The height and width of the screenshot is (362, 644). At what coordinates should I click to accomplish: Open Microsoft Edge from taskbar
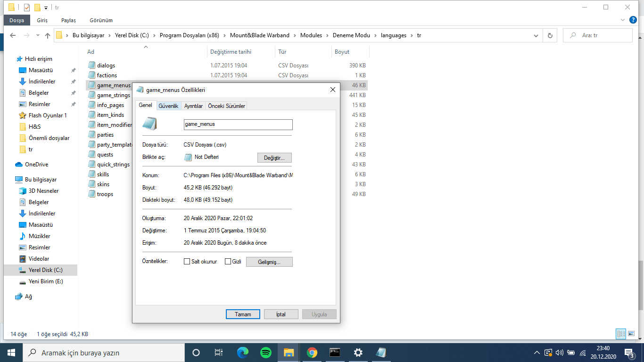(243, 352)
